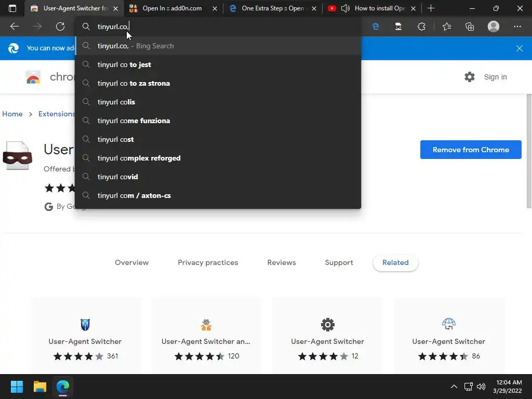Screen dimensions: 532x399
Task: Open related extension with gear icon
Action: point(328,325)
